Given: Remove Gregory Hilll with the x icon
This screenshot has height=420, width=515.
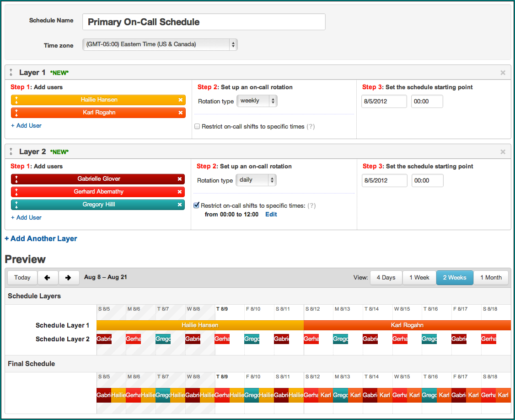Looking at the screenshot, I should pos(180,205).
